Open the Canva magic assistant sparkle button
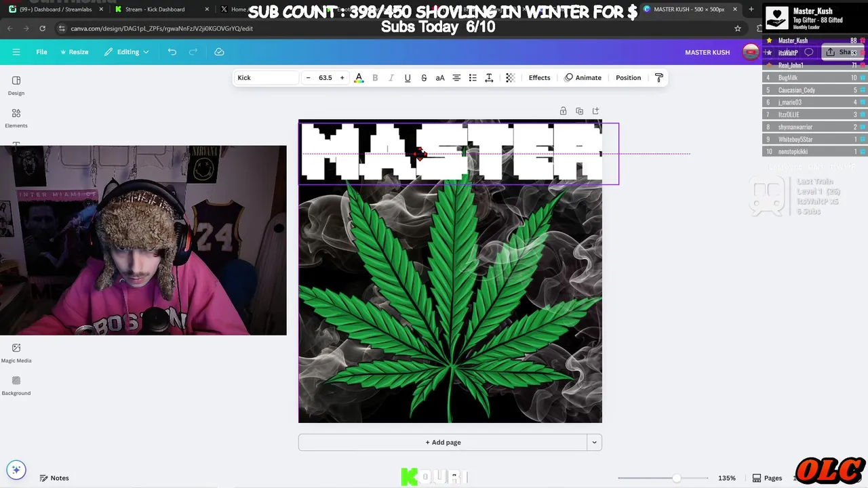The height and width of the screenshot is (488, 868). [x=16, y=470]
